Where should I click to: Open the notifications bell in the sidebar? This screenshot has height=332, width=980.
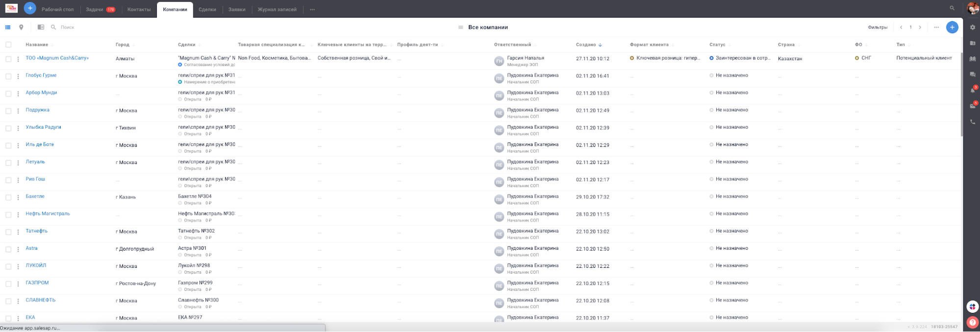pyautogui.click(x=973, y=91)
